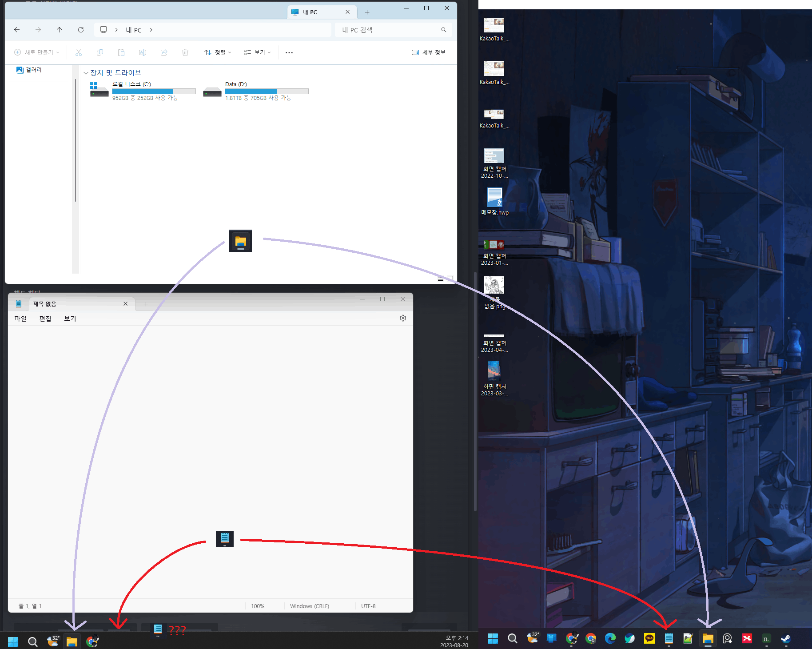
Task: Open Steam from the right monitor's taskbar
Action: pos(786,638)
